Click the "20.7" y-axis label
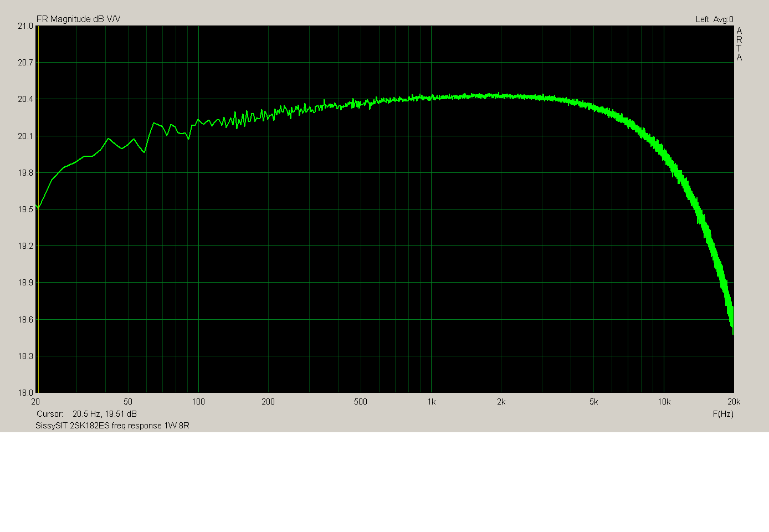This screenshot has height=532, width=769. [x=25, y=63]
